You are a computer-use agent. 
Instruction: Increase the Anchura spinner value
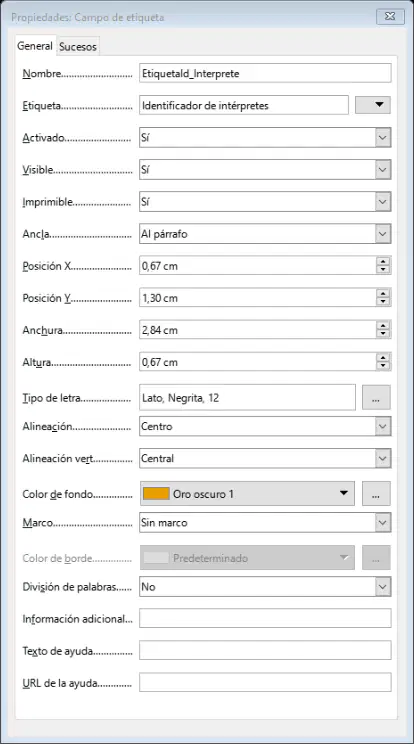[383, 326]
